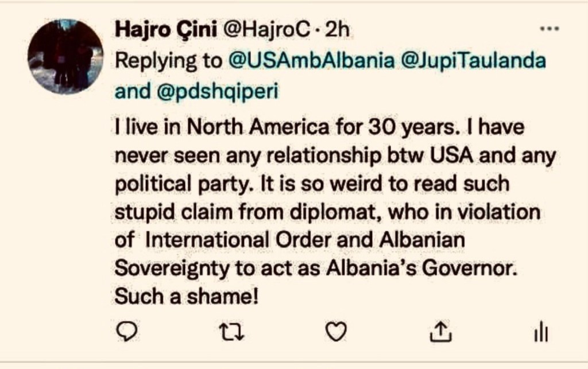
Task: Click the 'Replying to' label text
Action: pos(168,61)
